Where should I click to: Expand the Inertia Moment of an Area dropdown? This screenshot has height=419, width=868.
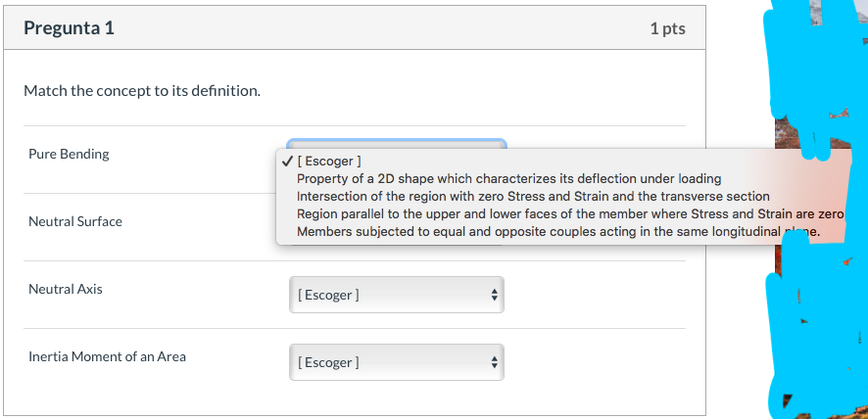[x=396, y=362]
